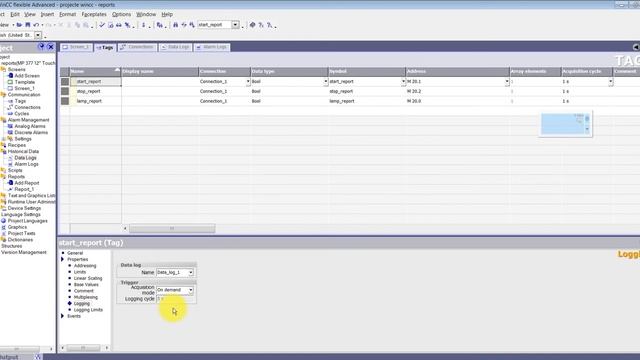Select Template in the Screens folder
Image resolution: width=640 pixels, height=360 pixels.
tap(24, 82)
